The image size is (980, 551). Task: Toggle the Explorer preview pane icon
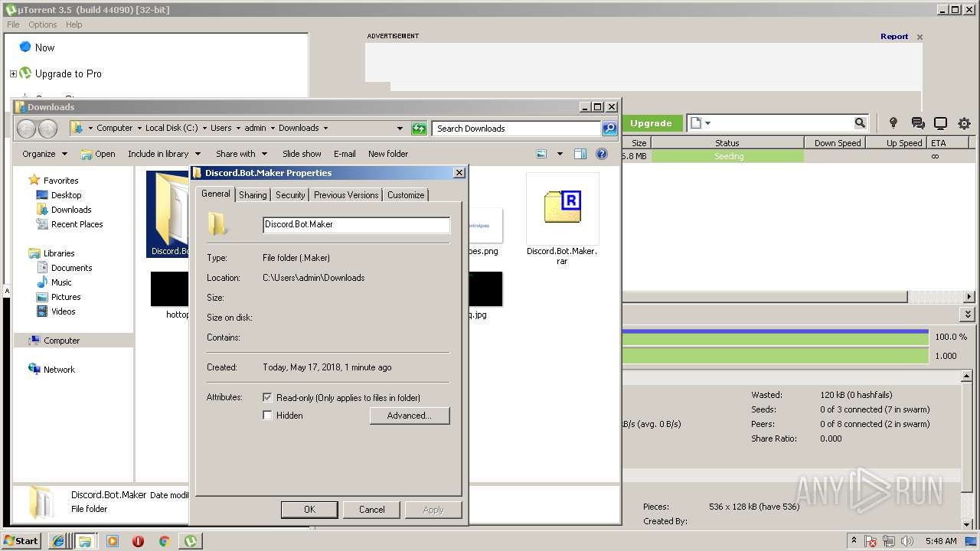(x=580, y=154)
